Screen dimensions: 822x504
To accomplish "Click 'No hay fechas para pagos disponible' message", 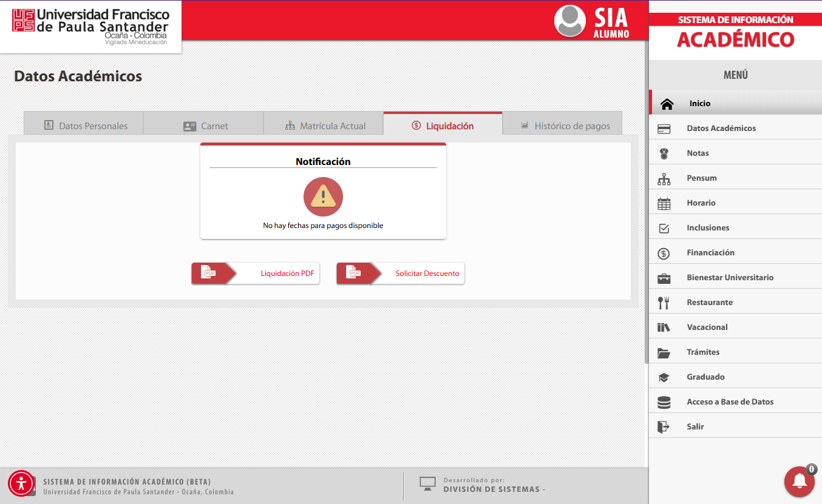I will [323, 226].
